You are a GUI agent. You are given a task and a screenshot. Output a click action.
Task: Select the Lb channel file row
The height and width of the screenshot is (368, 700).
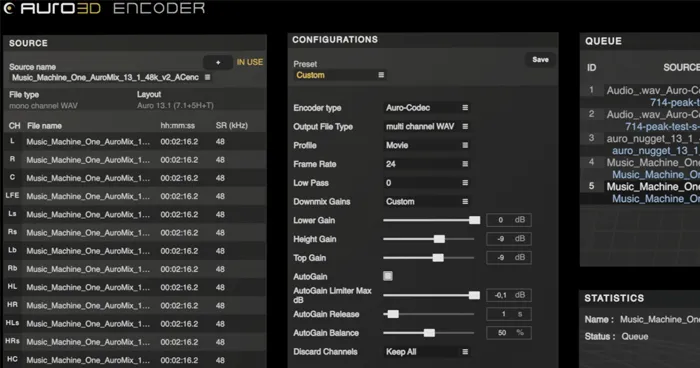(x=135, y=251)
